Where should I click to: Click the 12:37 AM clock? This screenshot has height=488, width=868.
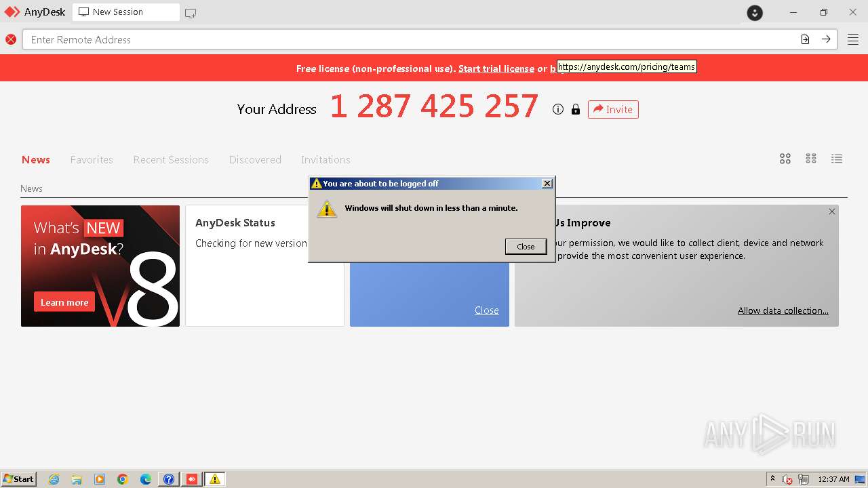(834, 479)
